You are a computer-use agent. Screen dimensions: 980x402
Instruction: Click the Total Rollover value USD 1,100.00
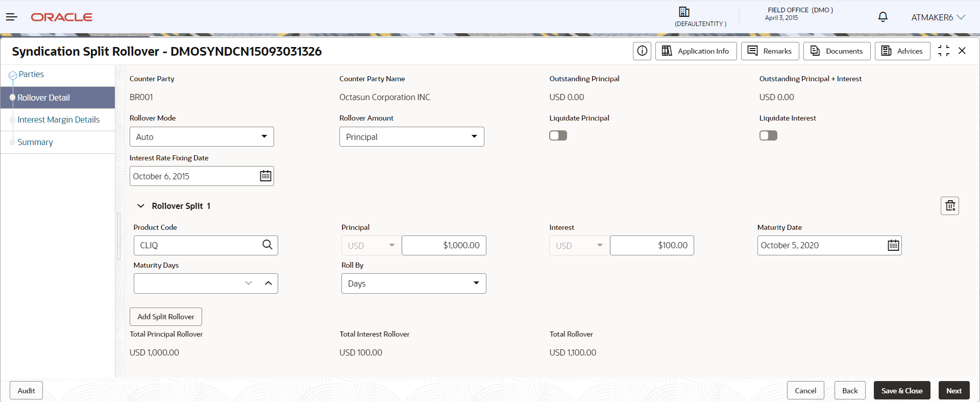[x=573, y=352]
